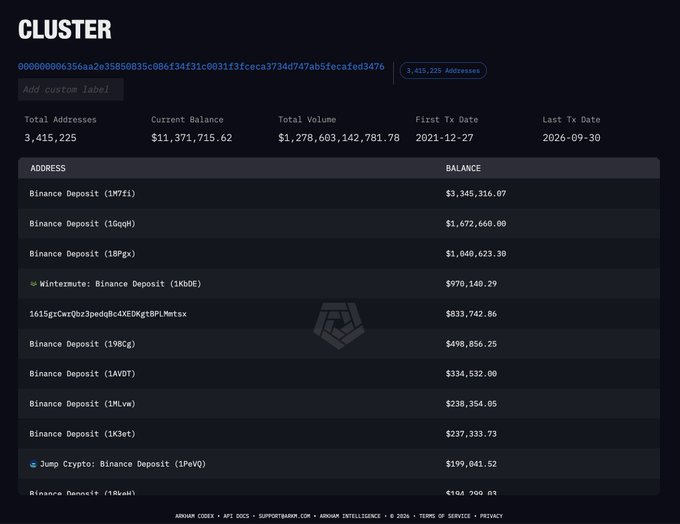The width and height of the screenshot is (680, 524).
Task: Open Binance Deposit (18Pgx) row
Action: point(339,254)
